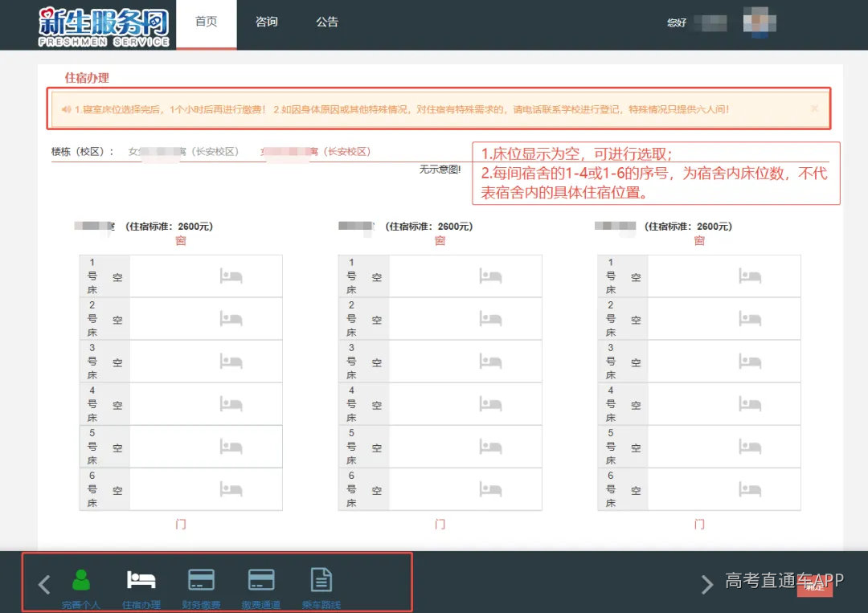Dismiss the orange notice banner

coord(814,108)
